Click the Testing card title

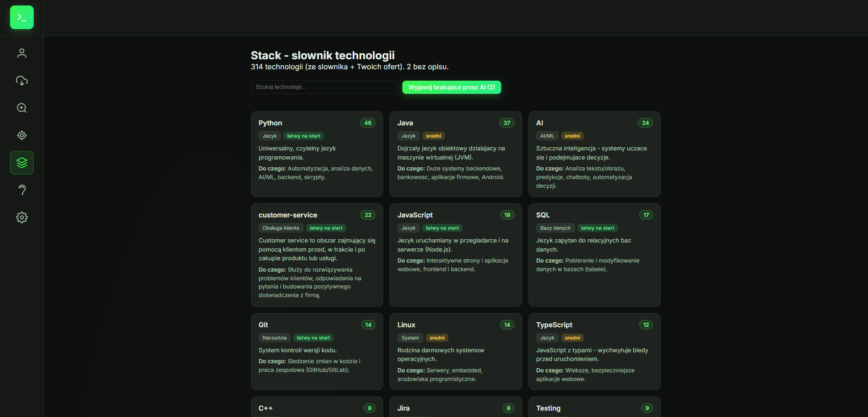[548, 408]
